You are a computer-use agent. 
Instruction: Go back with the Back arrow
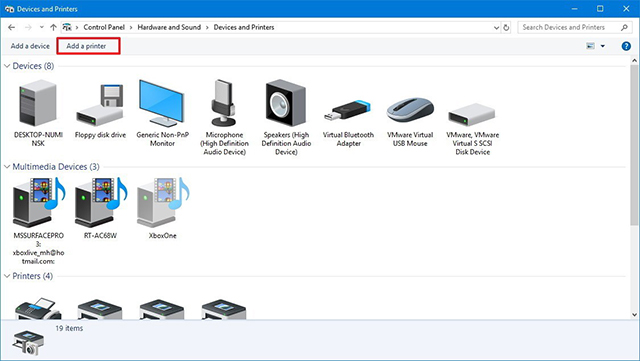[x=11, y=27]
